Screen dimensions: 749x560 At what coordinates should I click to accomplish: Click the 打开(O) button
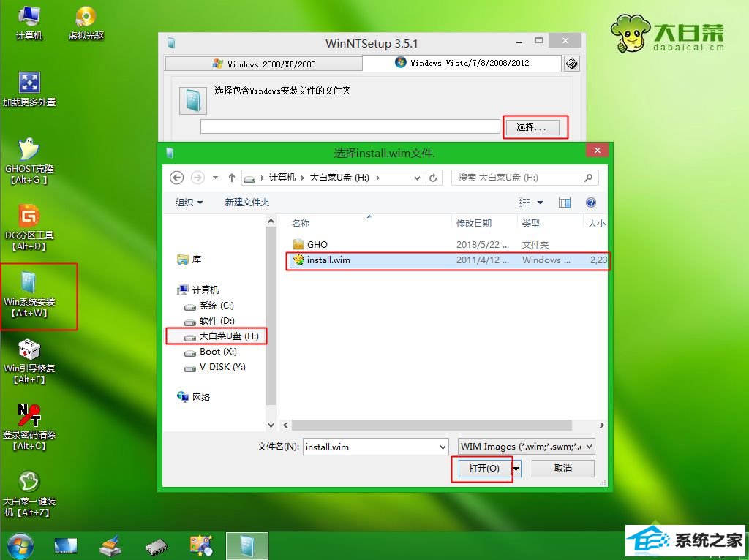(484, 469)
